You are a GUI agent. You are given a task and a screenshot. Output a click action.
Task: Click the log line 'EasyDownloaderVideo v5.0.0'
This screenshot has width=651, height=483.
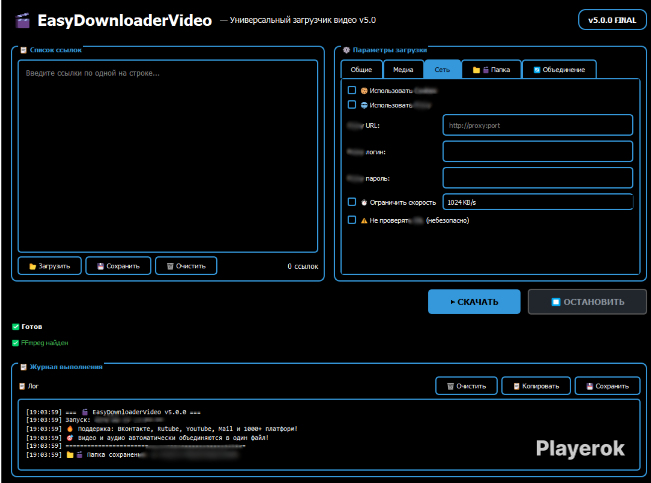113,412
